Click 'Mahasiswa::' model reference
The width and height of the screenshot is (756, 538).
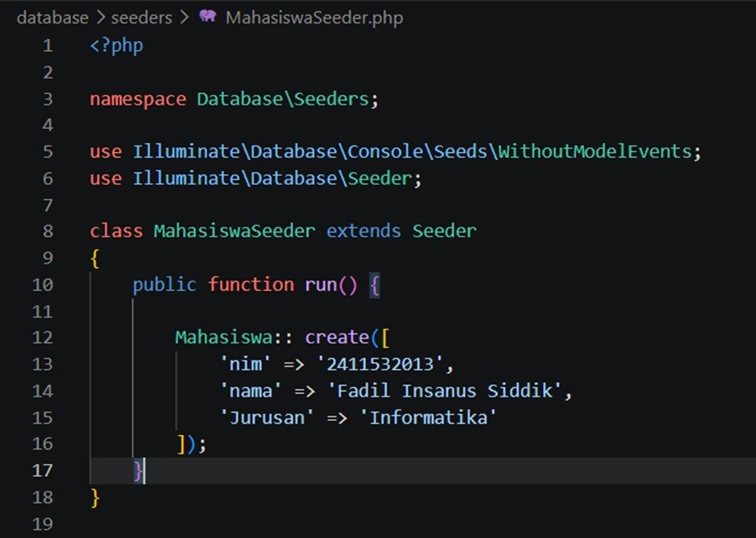coord(234,338)
